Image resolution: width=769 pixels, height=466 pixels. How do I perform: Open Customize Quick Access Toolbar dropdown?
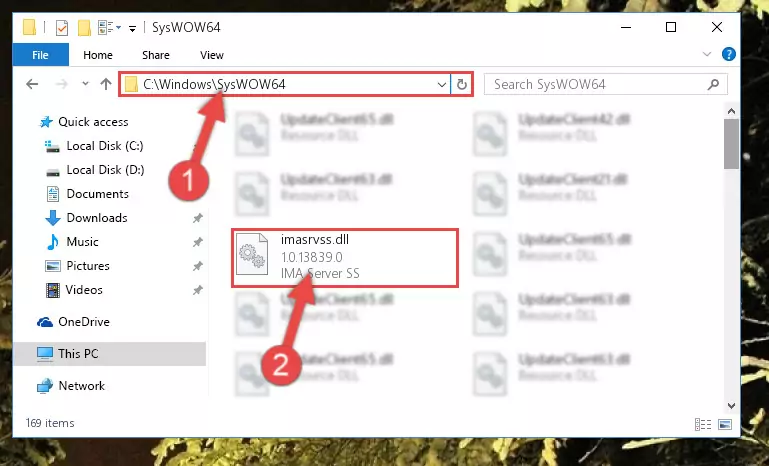coord(132,28)
